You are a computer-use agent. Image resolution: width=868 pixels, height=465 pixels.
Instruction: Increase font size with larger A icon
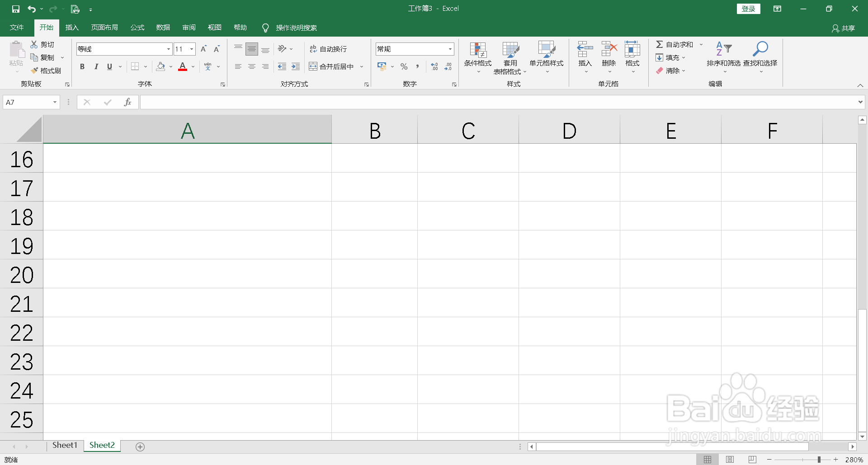(x=203, y=49)
